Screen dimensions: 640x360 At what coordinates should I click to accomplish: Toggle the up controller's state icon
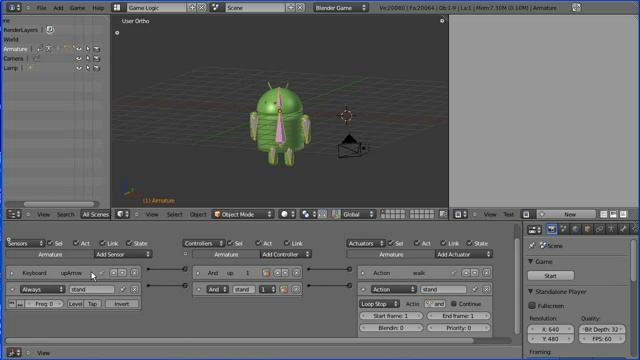(x=266, y=273)
